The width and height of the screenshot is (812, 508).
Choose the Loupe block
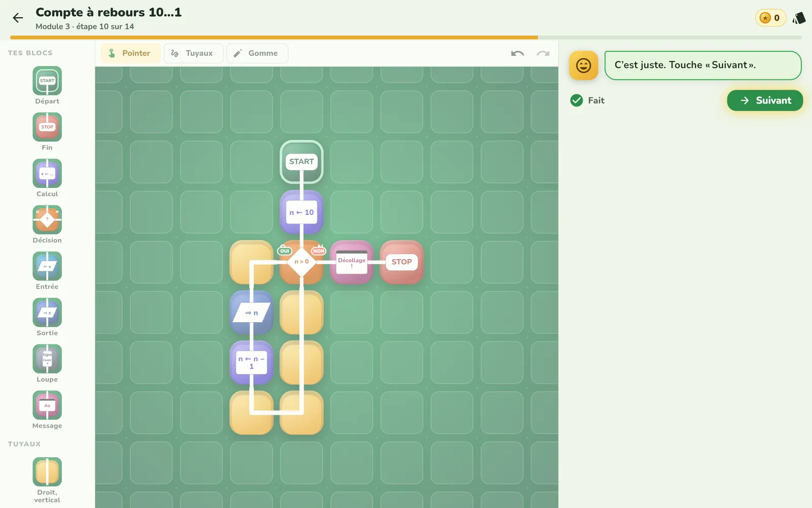(x=47, y=359)
